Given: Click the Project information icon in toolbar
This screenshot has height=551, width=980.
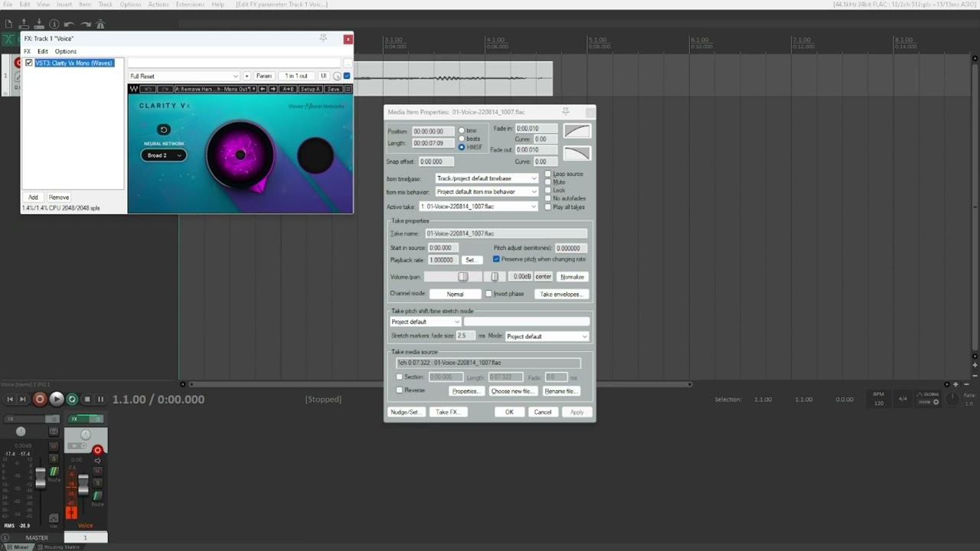Looking at the screenshot, I should [x=54, y=24].
